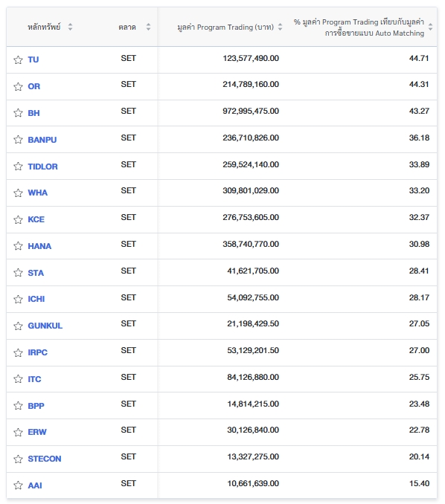
Task: Favorite AAI using its star
Action: [x=18, y=485]
